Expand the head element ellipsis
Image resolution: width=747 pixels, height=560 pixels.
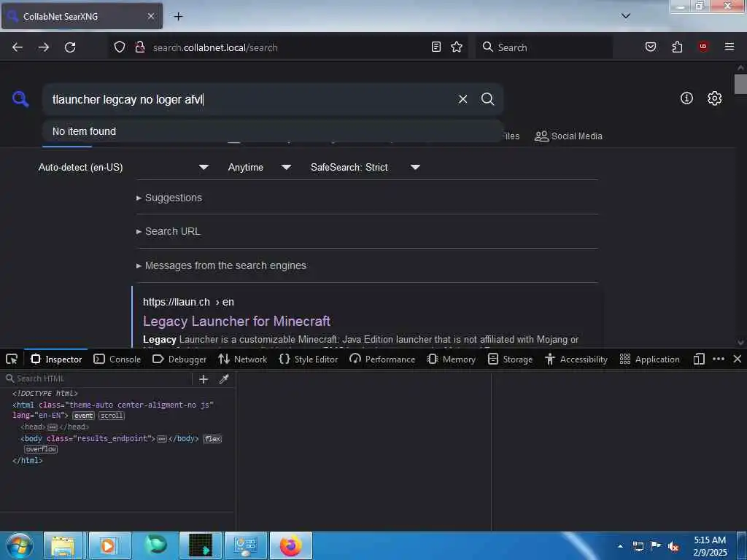pos(53,427)
